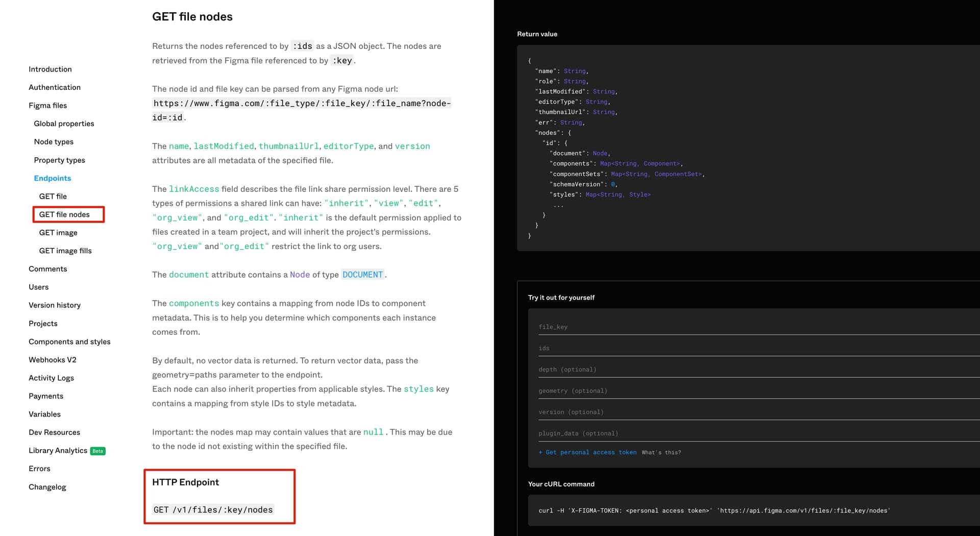Click the green null keyword
This screenshot has width=980, height=536.
373,432
